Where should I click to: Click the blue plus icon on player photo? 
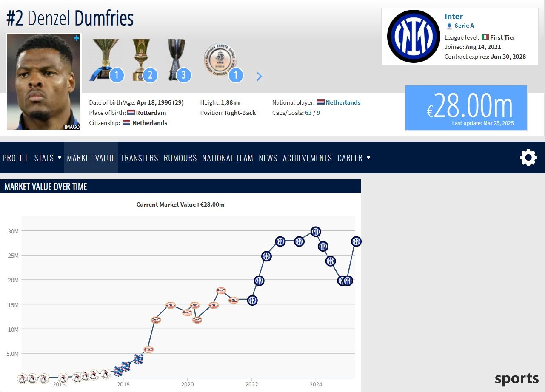point(77,38)
